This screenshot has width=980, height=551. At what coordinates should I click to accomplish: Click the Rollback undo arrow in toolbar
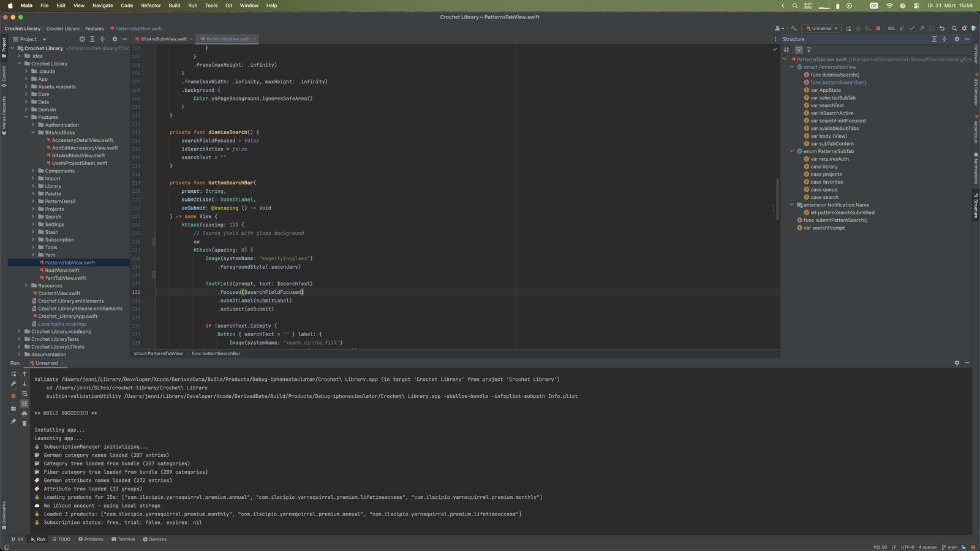point(942,28)
